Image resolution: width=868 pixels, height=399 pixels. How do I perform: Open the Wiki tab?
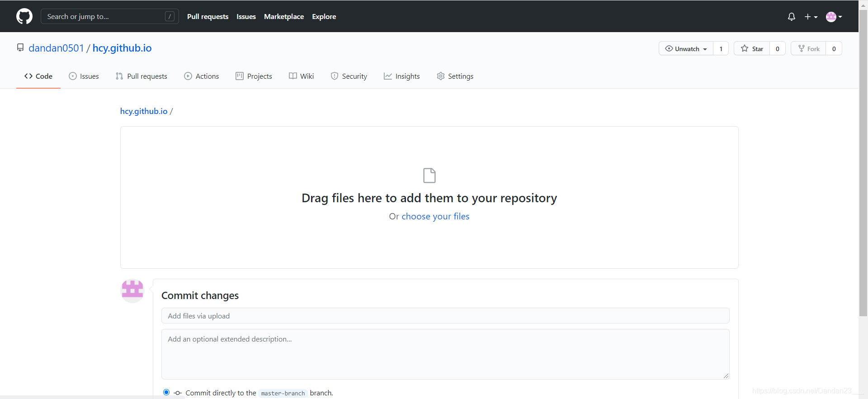click(x=301, y=76)
